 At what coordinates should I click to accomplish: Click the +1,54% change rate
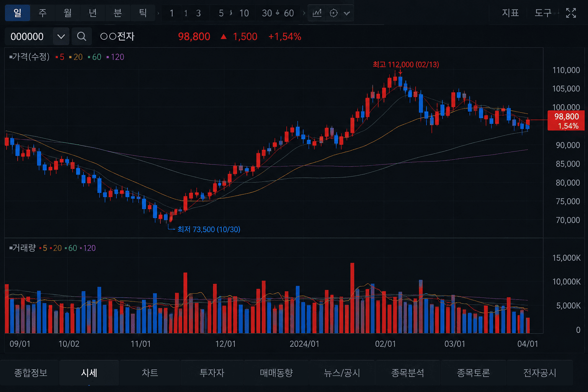285,37
